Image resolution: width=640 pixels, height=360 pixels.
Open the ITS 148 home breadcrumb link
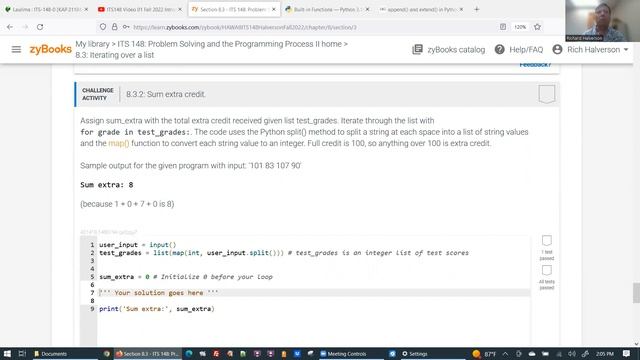(229, 44)
